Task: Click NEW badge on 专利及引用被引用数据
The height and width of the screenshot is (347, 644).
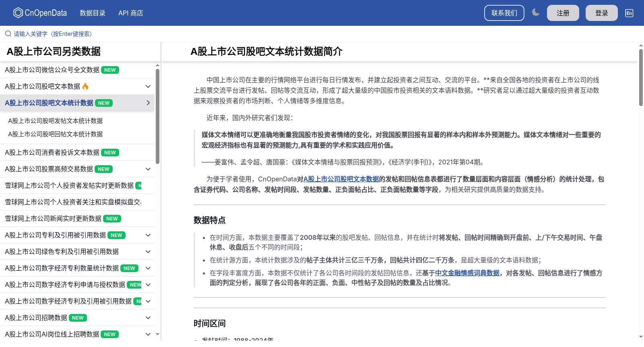Action: click(x=116, y=235)
